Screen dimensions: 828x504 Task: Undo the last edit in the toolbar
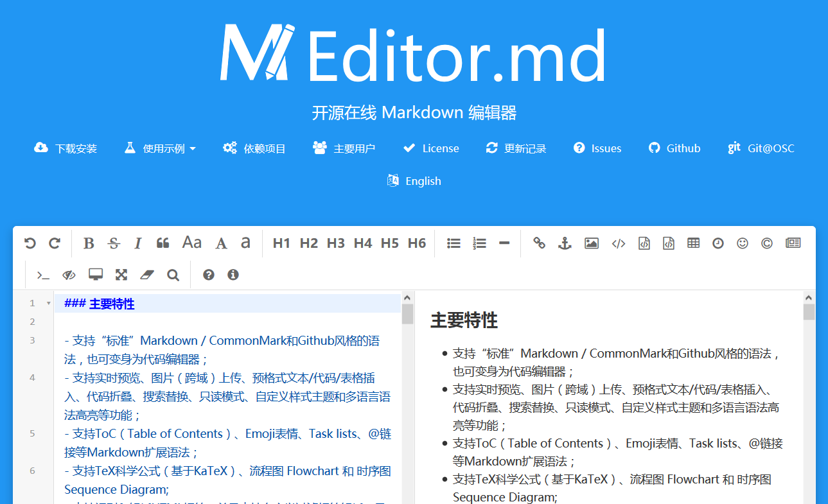click(30, 243)
